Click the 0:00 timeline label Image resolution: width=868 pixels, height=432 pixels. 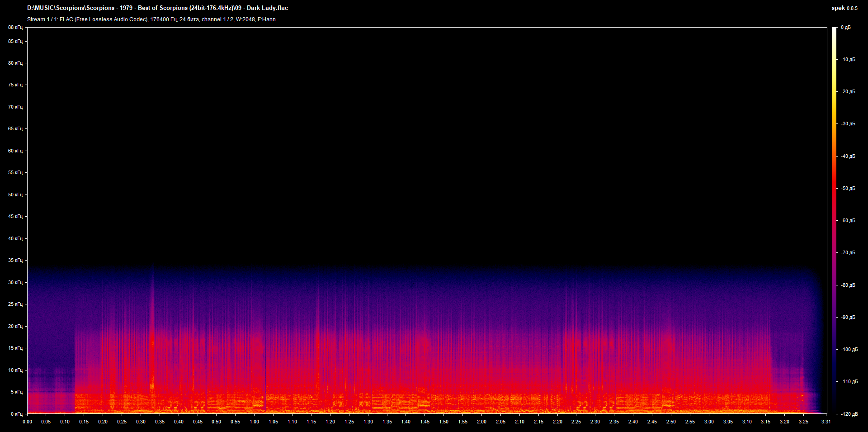[28, 422]
